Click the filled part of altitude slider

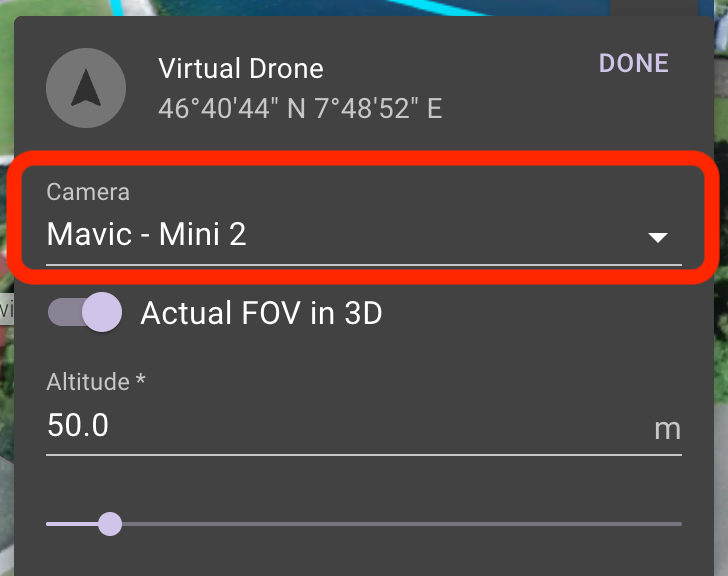tap(72, 524)
